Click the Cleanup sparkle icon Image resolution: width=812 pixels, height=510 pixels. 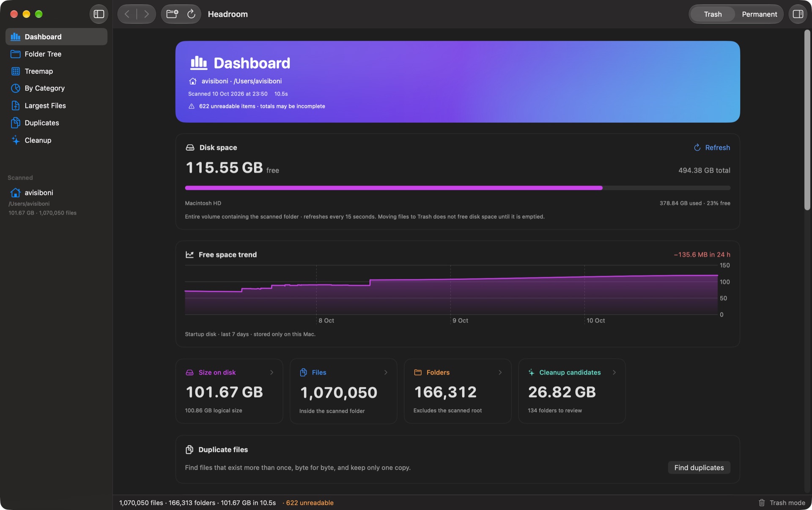coord(16,140)
